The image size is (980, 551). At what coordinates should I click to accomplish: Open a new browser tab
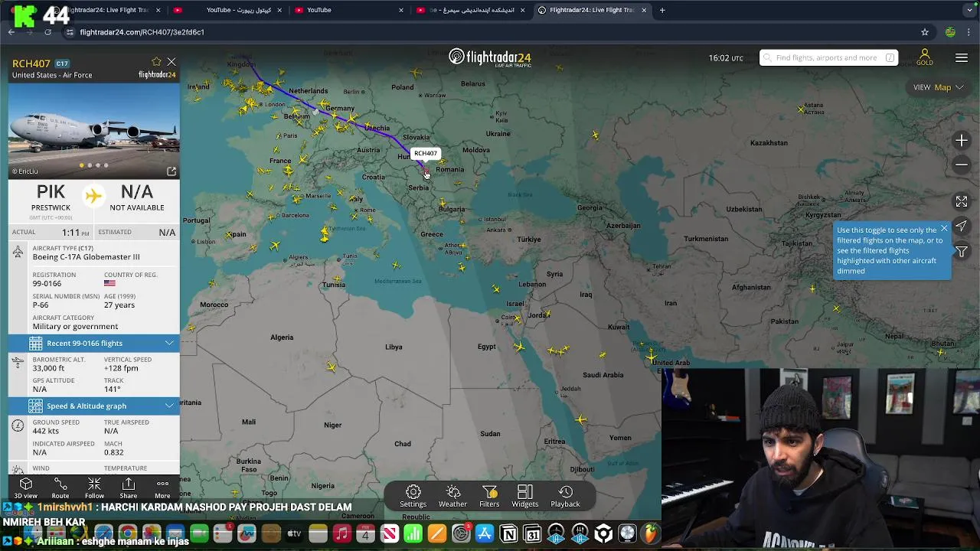click(662, 10)
